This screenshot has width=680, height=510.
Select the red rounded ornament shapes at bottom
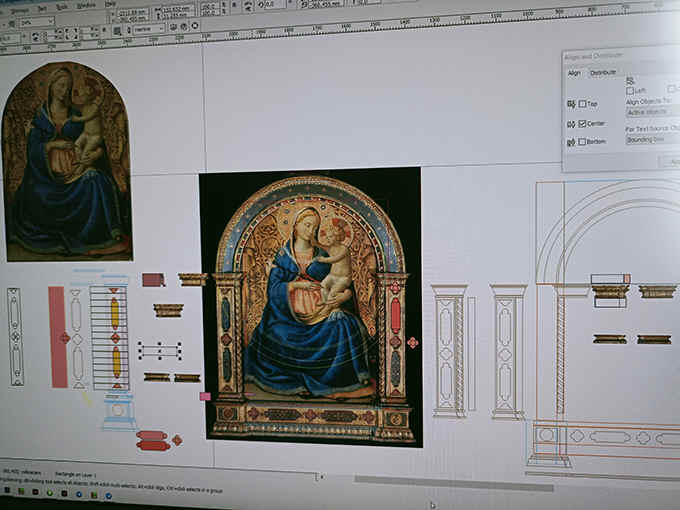tap(153, 441)
